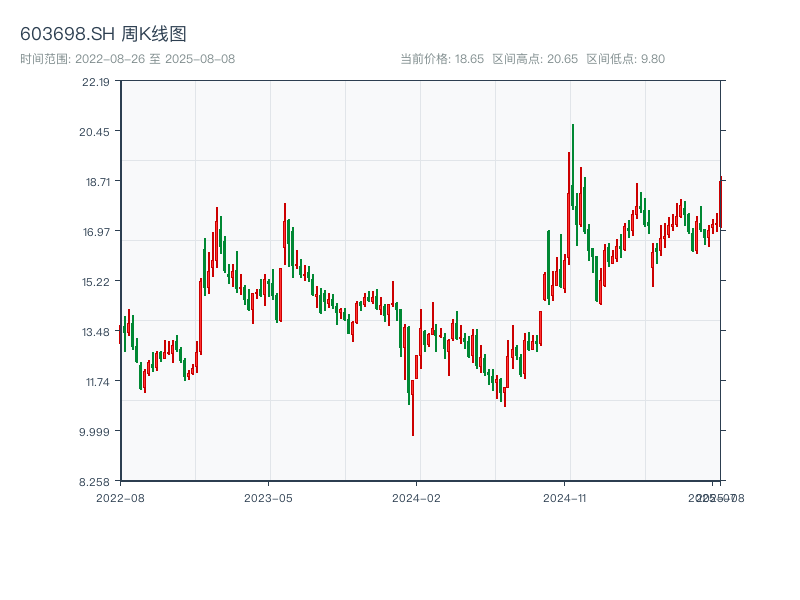Click the 区间低点 9.80 label
The image size is (800, 600).
[x=625, y=59]
